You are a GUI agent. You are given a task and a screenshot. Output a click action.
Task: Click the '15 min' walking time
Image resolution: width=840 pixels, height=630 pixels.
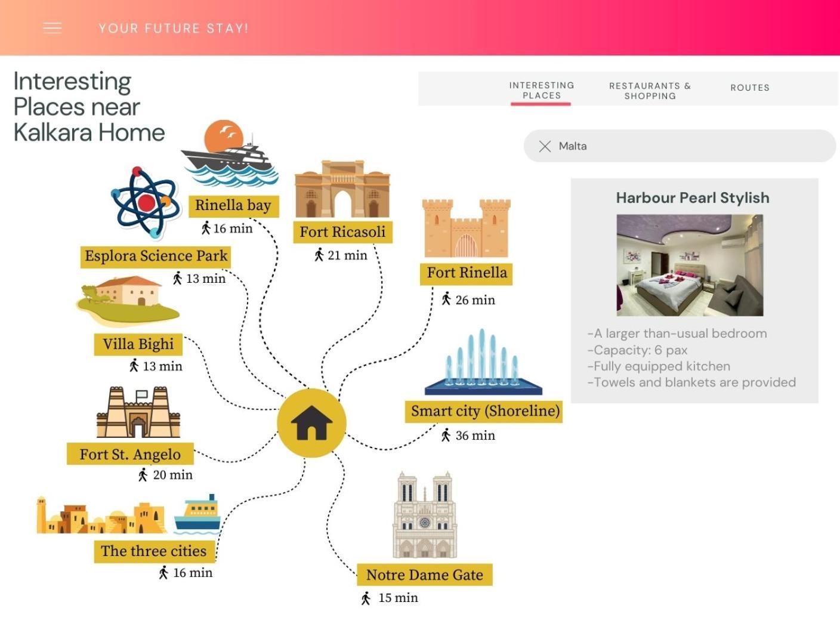399,598
